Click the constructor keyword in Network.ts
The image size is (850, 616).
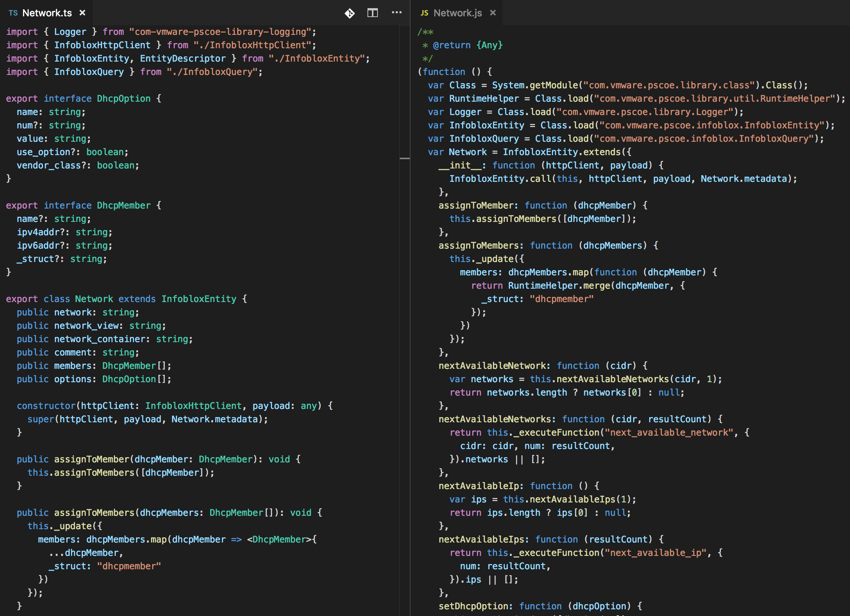pyautogui.click(x=46, y=406)
